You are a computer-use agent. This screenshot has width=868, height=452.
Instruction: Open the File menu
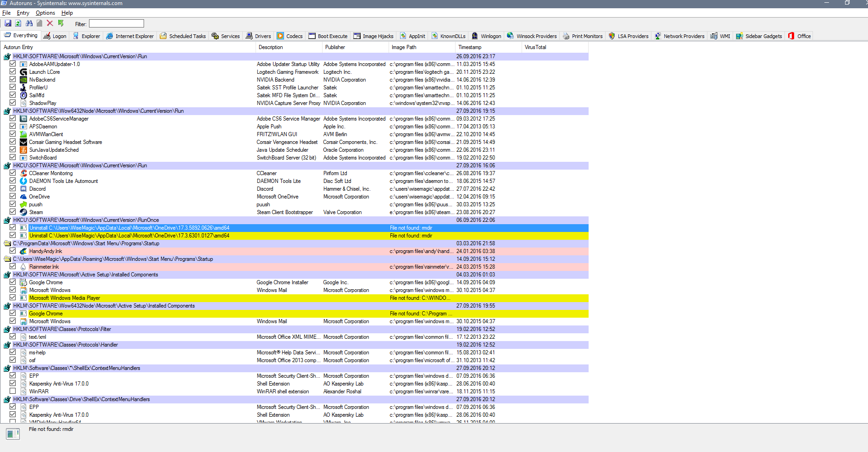6,13
